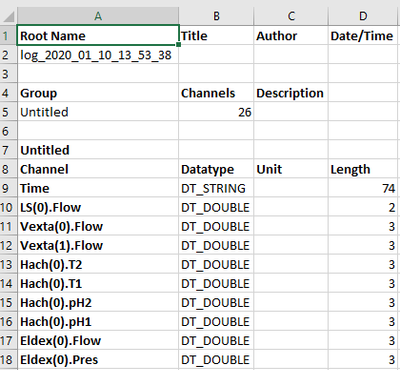Click the Date/Time header cell

click(364, 35)
